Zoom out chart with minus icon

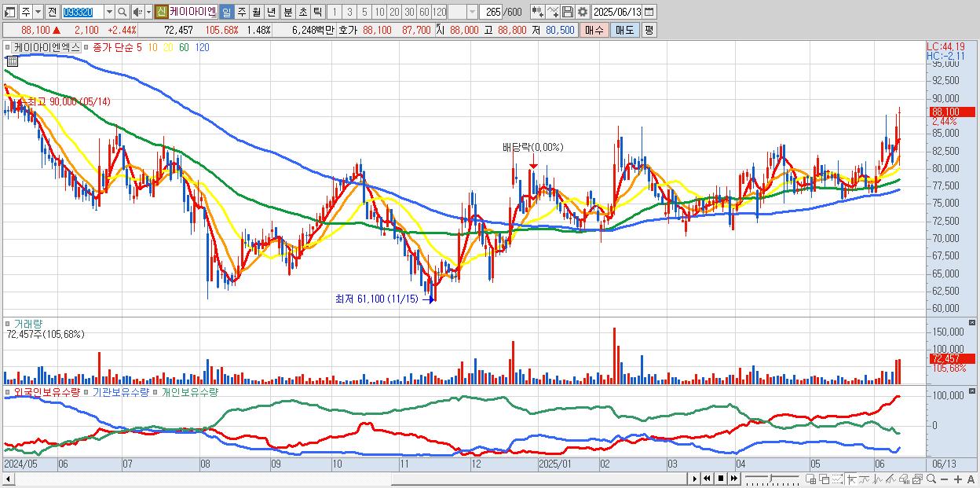coord(944,479)
